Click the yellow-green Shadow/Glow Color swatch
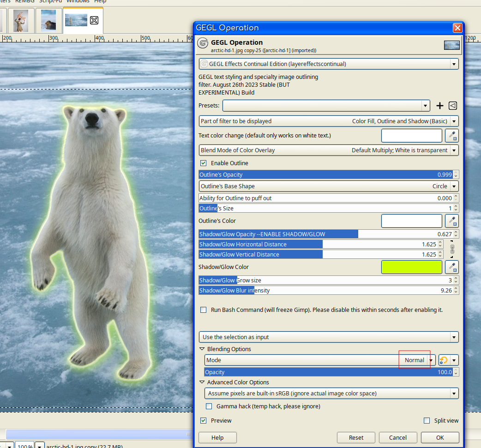 tap(412, 267)
